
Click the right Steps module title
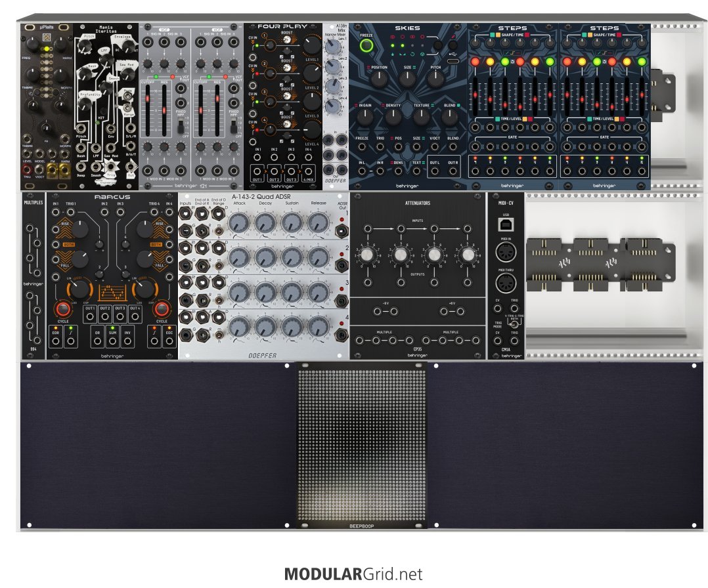click(604, 28)
